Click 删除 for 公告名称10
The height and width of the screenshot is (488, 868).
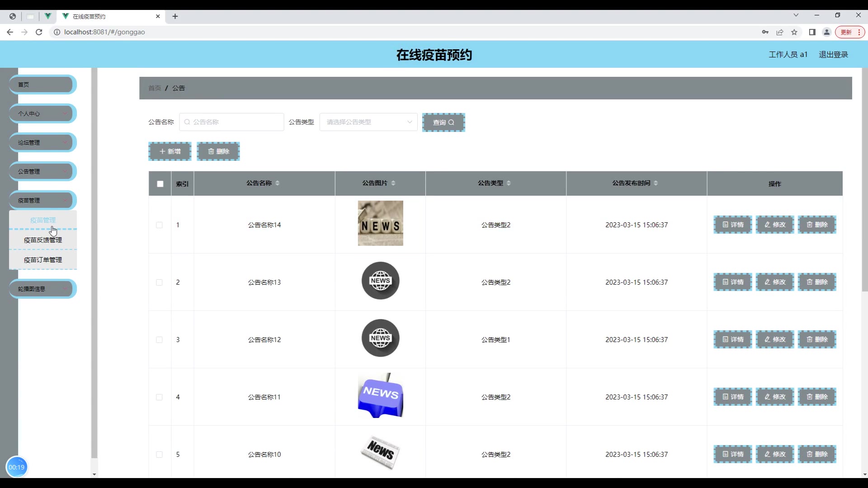(x=817, y=454)
